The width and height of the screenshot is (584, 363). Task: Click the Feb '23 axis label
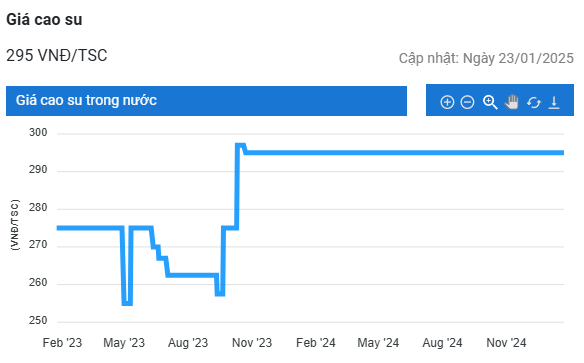pos(62,343)
